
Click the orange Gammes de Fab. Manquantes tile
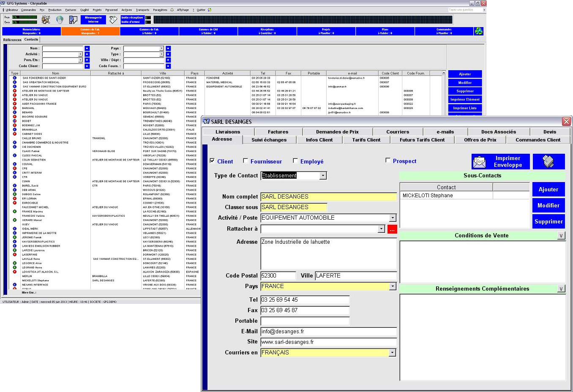(90, 31)
